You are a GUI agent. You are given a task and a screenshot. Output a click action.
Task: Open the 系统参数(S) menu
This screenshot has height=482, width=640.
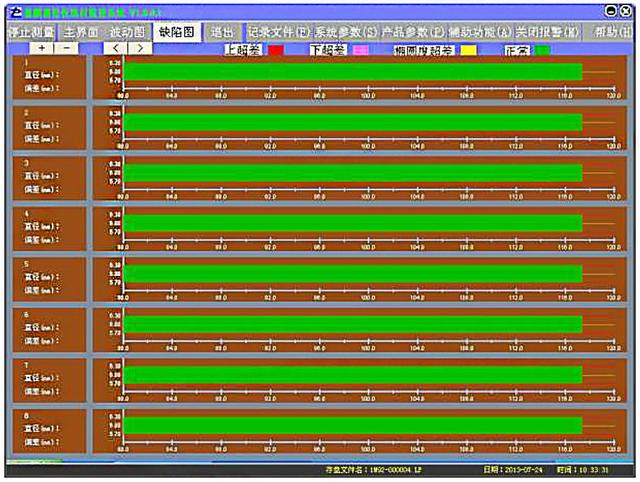(x=346, y=32)
